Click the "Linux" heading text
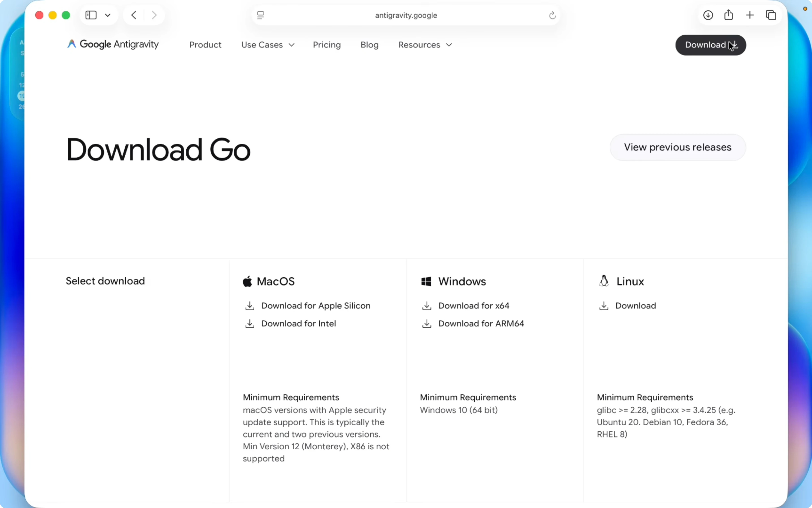The image size is (812, 508). (x=630, y=281)
